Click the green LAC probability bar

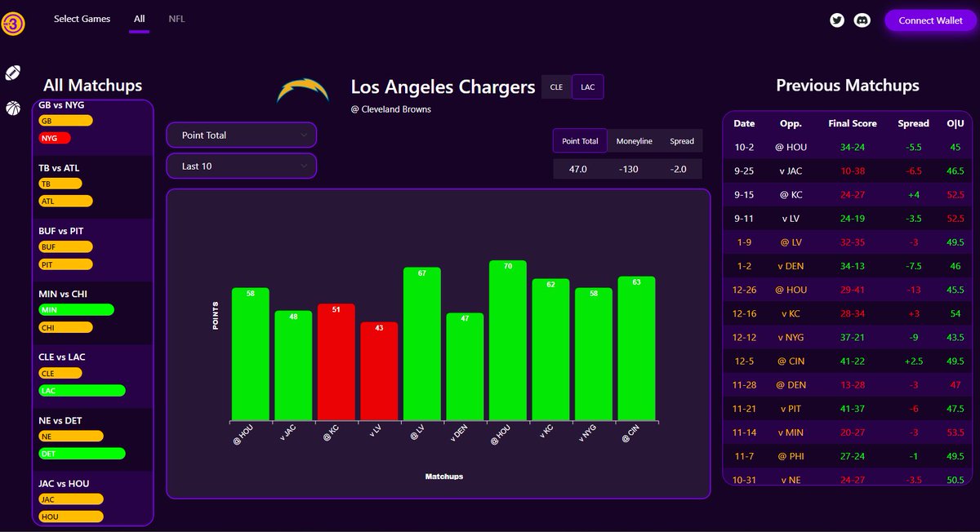coord(82,391)
